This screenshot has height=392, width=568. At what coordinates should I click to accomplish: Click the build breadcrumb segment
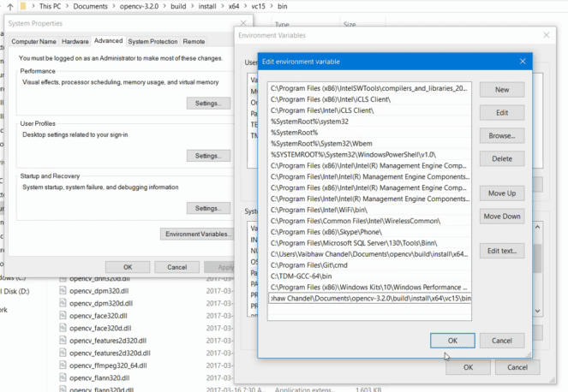178,6
